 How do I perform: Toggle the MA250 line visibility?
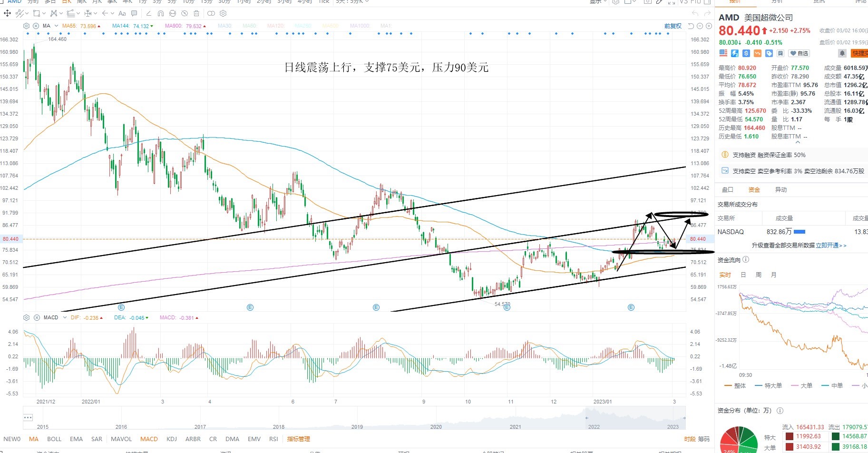[x=303, y=26]
